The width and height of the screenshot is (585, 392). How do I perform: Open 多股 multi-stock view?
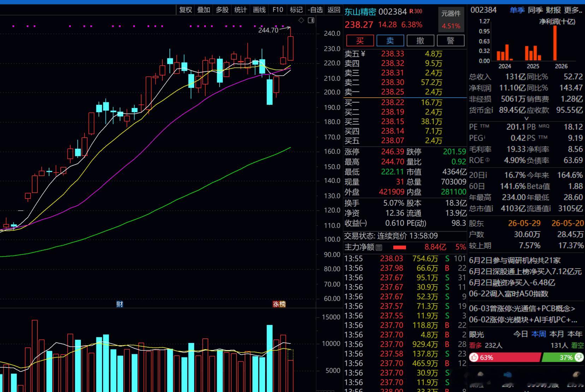point(222,10)
